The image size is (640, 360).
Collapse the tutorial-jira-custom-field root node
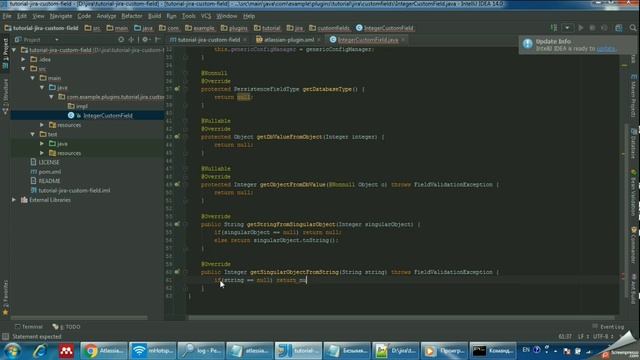[x=14, y=50]
